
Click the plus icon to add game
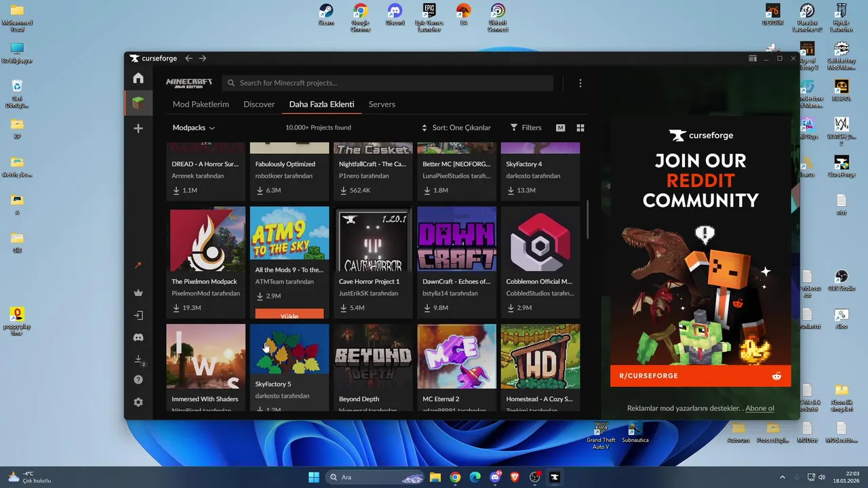(138, 128)
